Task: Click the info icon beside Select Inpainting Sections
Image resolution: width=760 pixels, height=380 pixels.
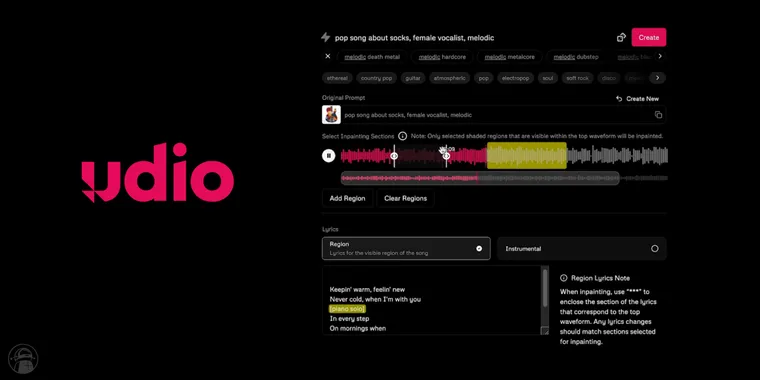Action: (402, 136)
